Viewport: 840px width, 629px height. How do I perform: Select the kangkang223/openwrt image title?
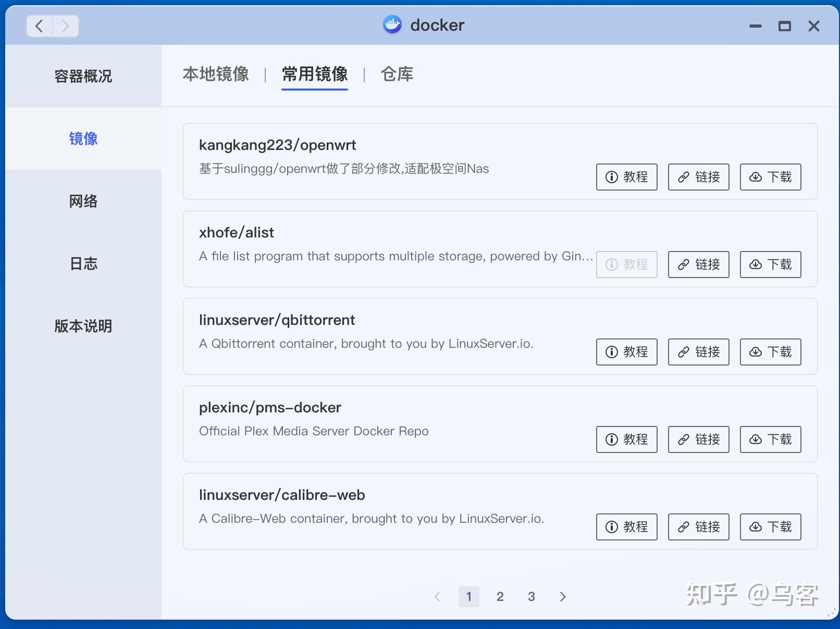tap(278, 145)
